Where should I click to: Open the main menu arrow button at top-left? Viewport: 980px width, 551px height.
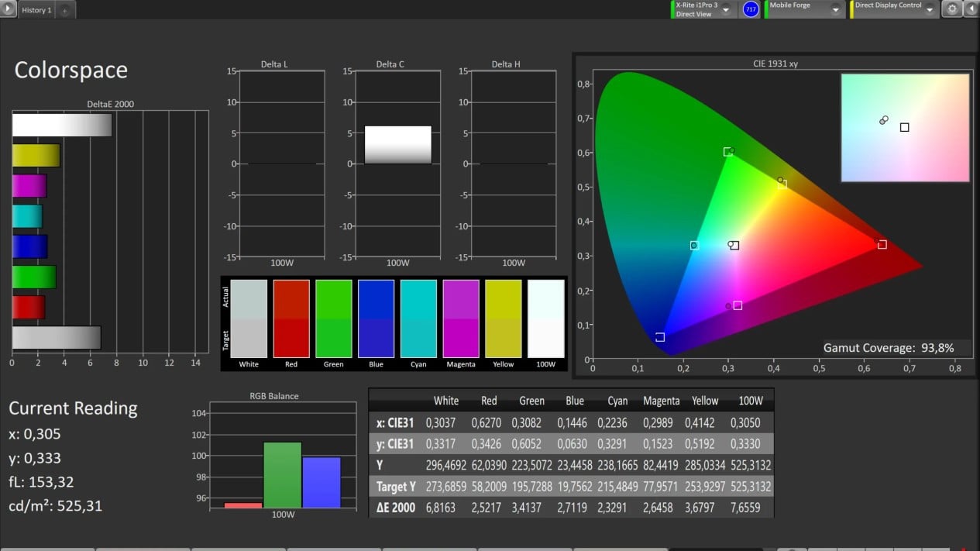9,10
